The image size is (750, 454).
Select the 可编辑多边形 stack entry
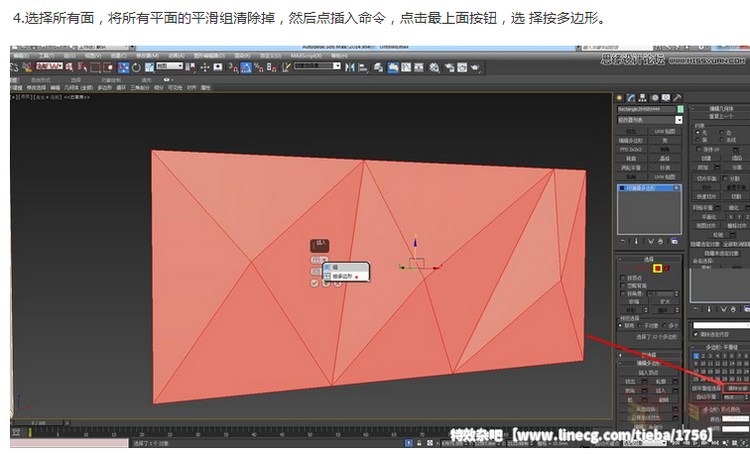click(x=649, y=188)
